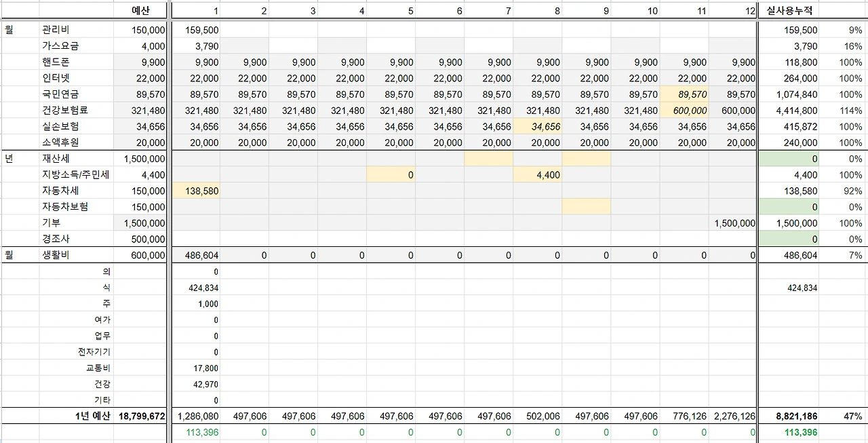Viewport: 868px width, 443px height.
Task: Click the 1,074,840 국민연금 cumulative cell
Action: pos(789,94)
